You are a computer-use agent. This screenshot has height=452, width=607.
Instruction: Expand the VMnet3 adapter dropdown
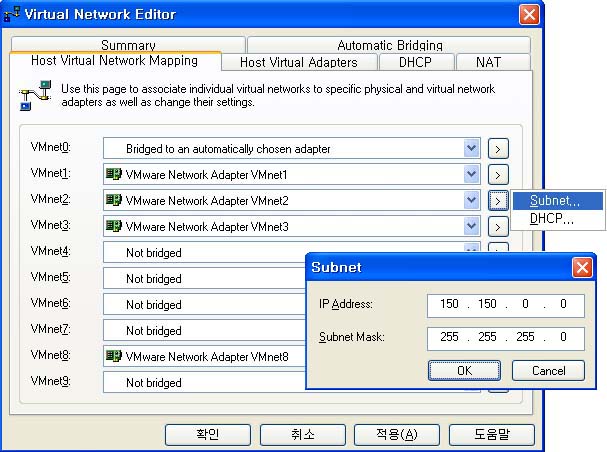[472, 226]
